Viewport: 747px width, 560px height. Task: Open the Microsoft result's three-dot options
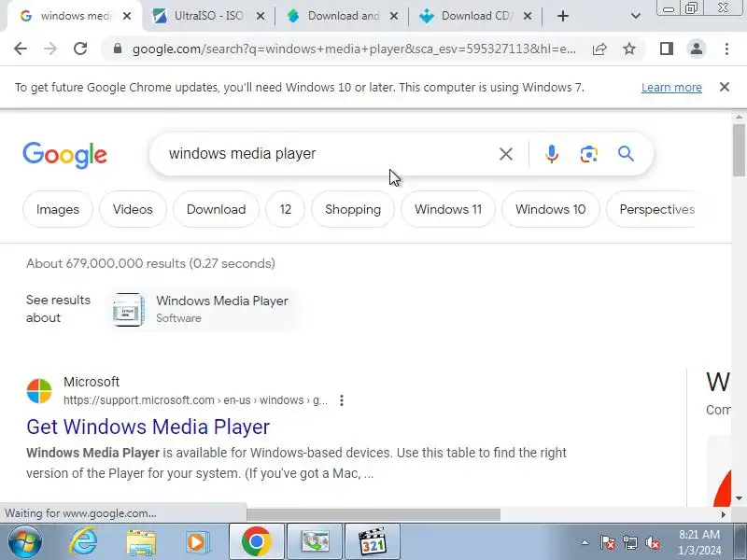(342, 400)
